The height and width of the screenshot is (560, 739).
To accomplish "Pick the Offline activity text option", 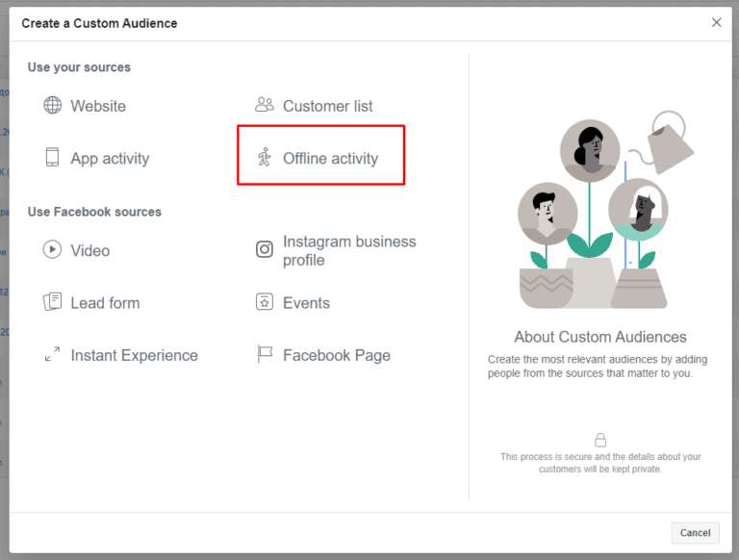I will [330, 159].
